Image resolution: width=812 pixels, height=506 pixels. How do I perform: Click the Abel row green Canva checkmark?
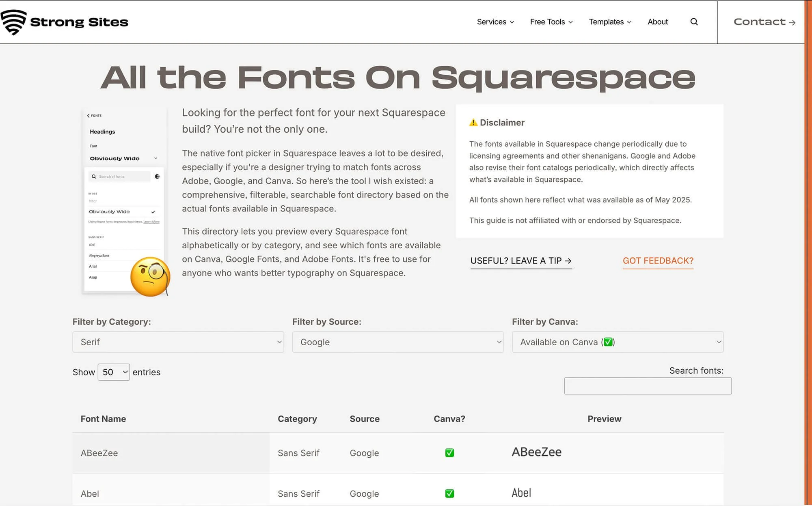(449, 493)
